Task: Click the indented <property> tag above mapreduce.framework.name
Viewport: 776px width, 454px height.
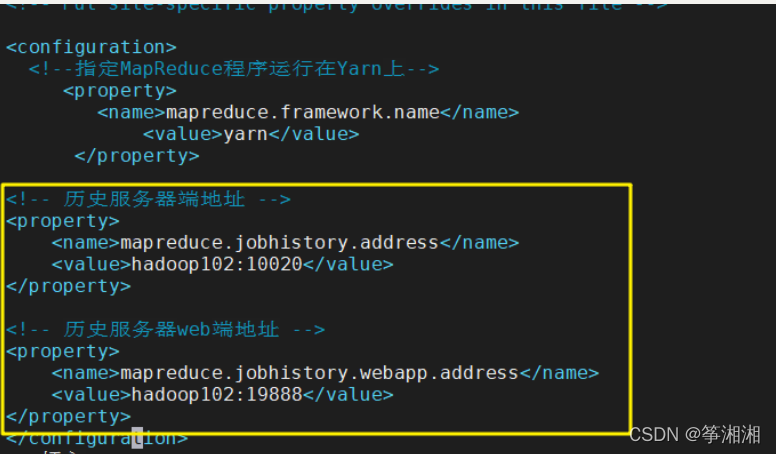Action: 120,91
